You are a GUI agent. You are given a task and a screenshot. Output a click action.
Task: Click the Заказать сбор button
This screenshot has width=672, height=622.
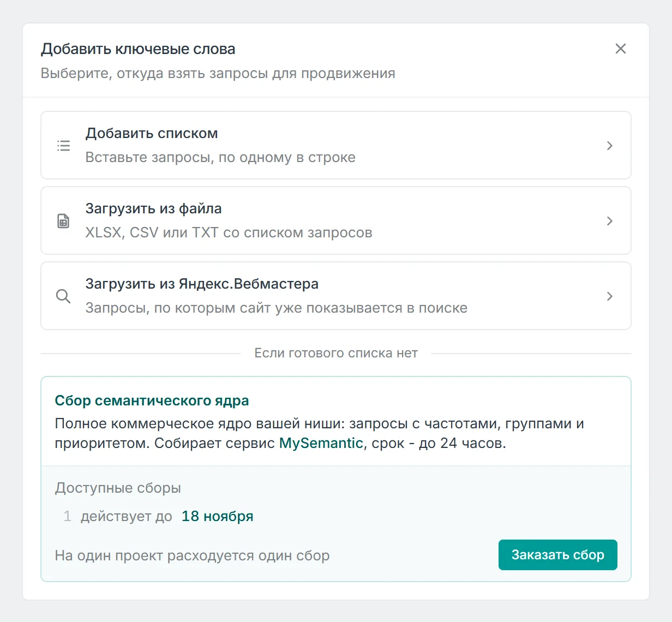[x=557, y=555]
